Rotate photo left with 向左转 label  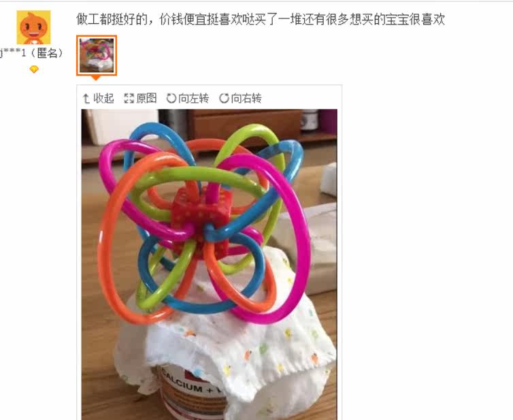click(x=194, y=98)
